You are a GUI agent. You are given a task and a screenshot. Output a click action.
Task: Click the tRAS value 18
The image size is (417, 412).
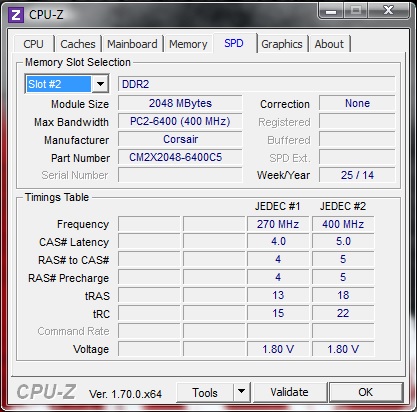pyautogui.click(x=343, y=295)
